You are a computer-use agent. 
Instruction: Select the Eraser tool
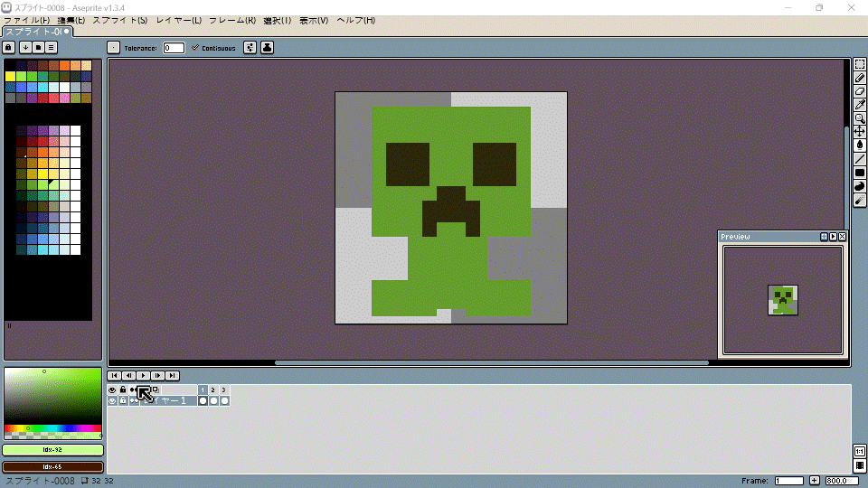pyautogui.click(x=860, y=91)
